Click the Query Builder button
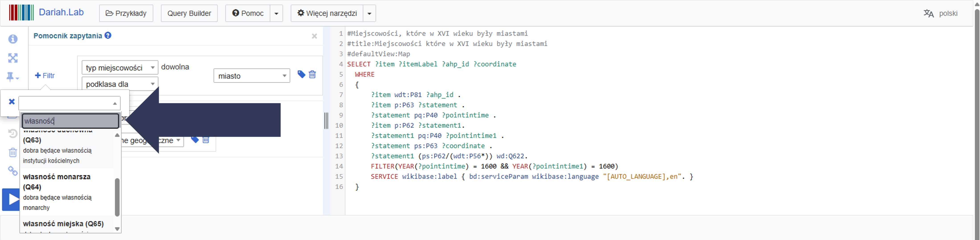This screenshot has width=980, height=240. coord(189,14)
